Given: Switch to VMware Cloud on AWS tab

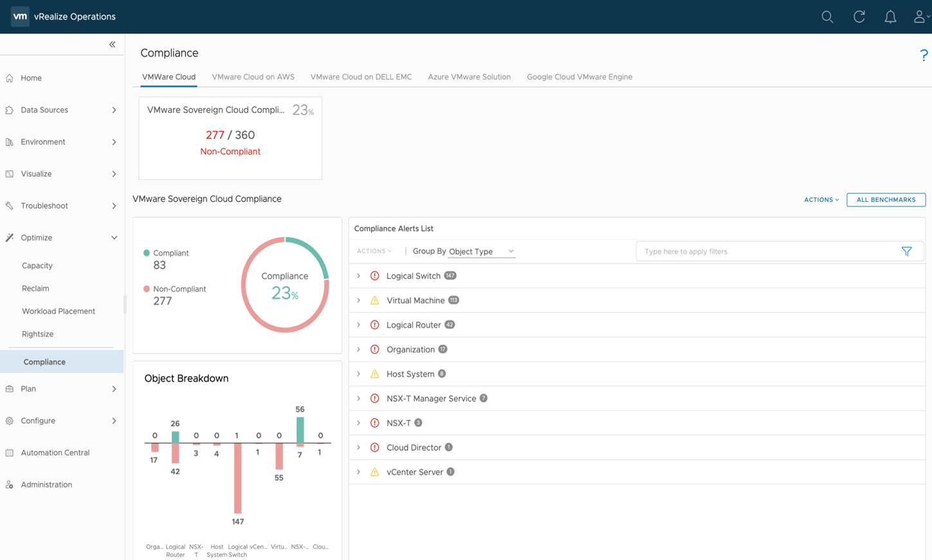Looking at the screenshot, I should click(x=253, y=77).
